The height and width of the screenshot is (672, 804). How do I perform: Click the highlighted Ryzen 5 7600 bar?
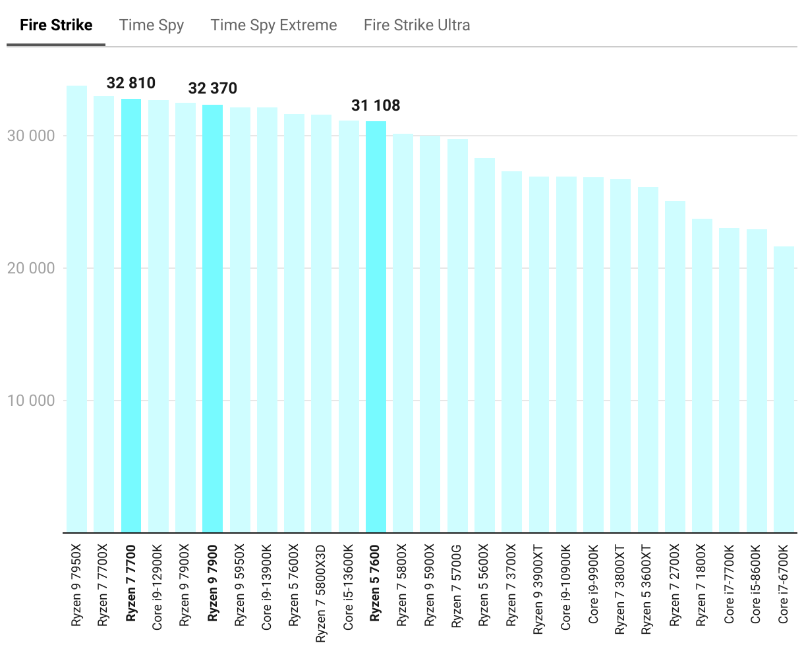point(376,326)
